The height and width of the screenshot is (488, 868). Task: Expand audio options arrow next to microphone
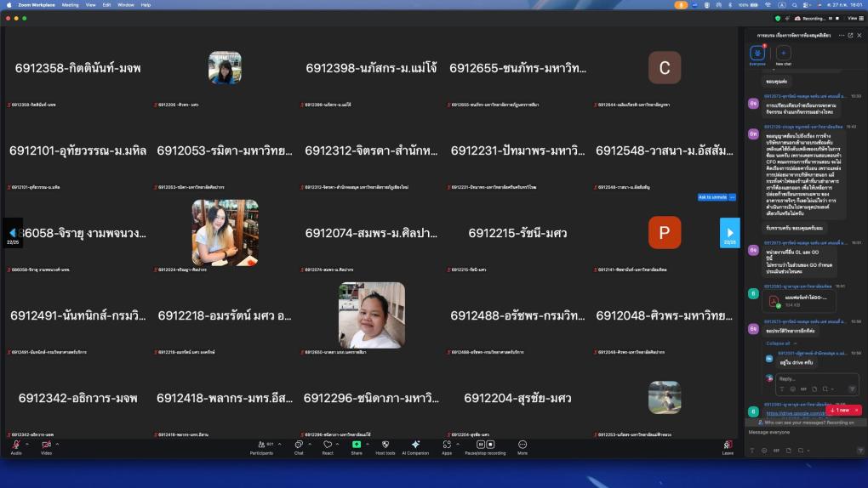pos(27,444)
